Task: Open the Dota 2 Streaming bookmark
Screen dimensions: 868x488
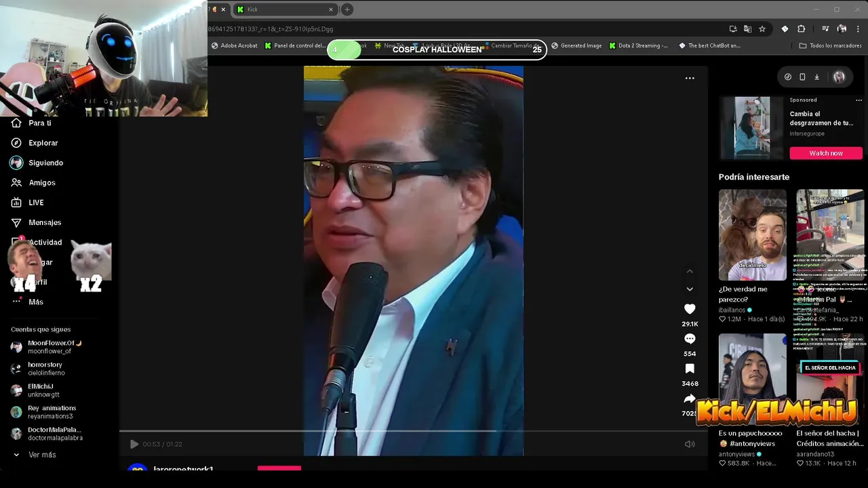Action: click(638, 46)
